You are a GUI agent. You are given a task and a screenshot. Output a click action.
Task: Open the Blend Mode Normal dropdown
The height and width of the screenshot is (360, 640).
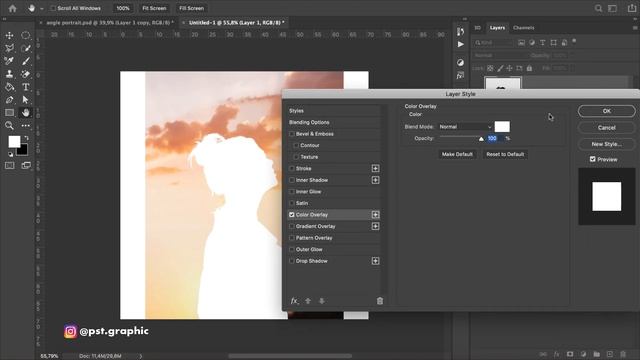click(x=465, y=127)
